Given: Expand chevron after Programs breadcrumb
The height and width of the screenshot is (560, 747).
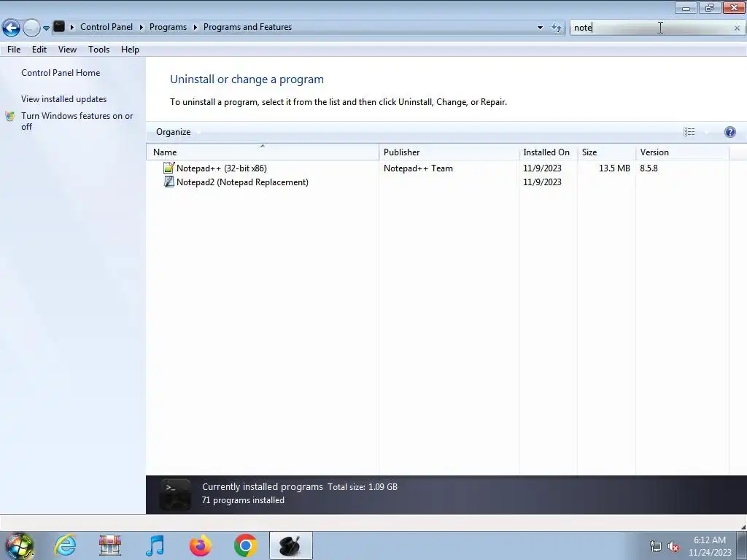Looking at the screenshot, I should coord(195,28).
